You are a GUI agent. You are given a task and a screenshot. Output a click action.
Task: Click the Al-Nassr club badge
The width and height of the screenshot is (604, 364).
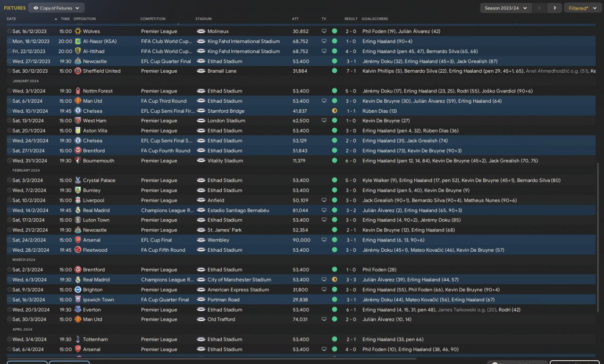(x=77, y=41)
